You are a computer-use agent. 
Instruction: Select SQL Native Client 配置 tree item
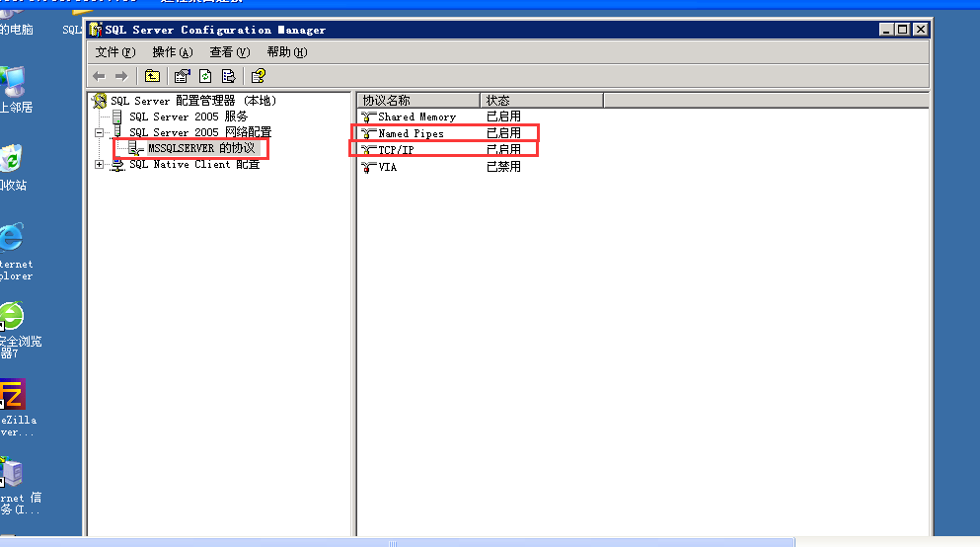click(193, 165)
